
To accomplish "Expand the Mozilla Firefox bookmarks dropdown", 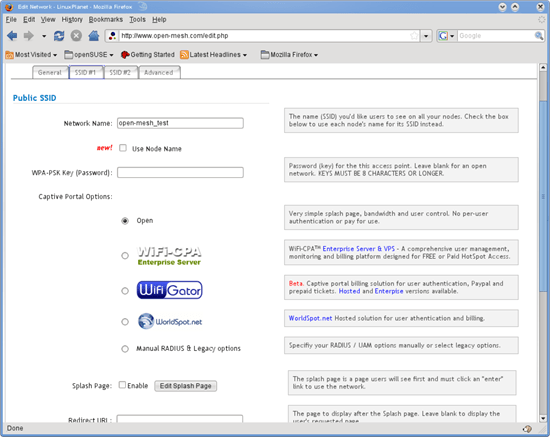I will (x=316, y=55).
